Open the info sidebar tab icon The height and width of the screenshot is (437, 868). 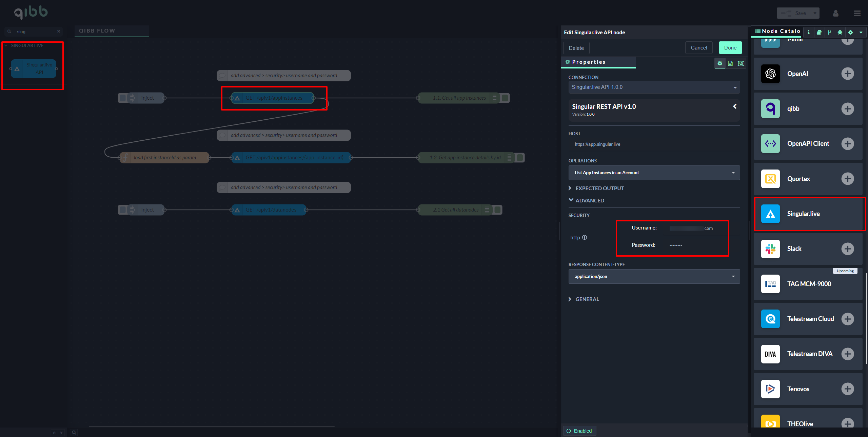coord(809,32)
